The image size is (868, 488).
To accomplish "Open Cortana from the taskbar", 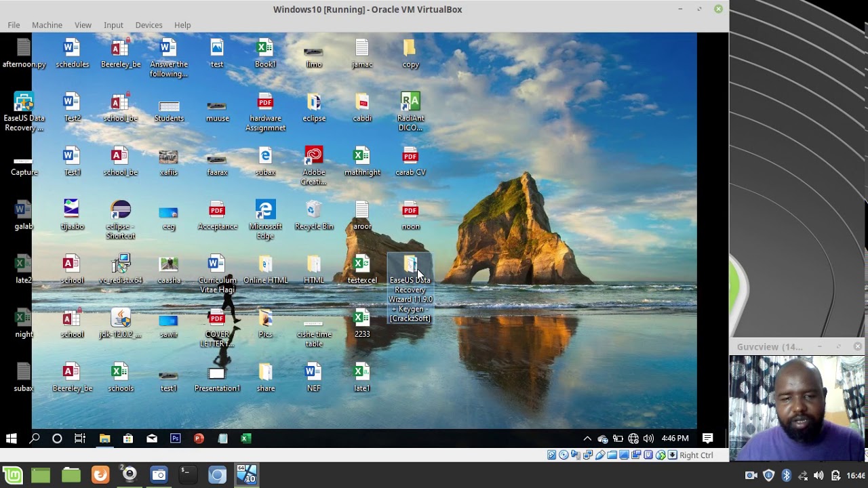I will [x=57, y=439].
